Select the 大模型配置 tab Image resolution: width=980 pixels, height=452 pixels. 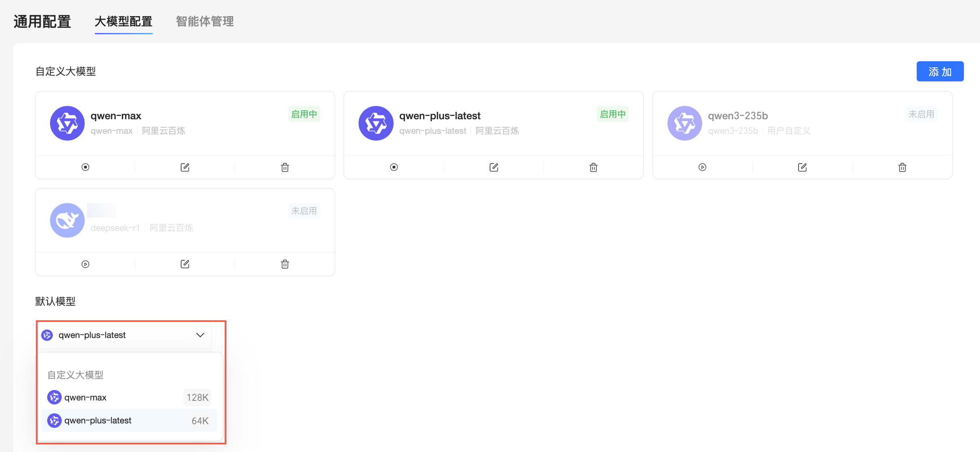[x=123, y=21]
